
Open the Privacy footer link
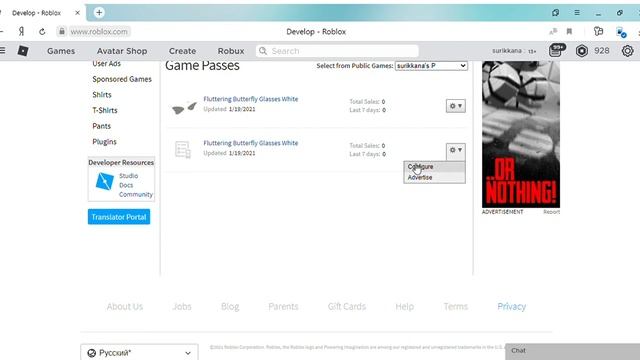[511, 307]
